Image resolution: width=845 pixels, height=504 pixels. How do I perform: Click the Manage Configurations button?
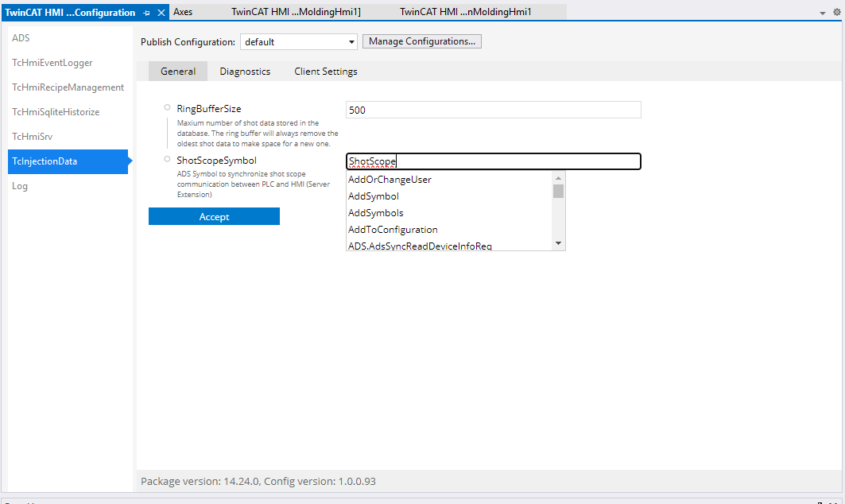click(422, 41)
